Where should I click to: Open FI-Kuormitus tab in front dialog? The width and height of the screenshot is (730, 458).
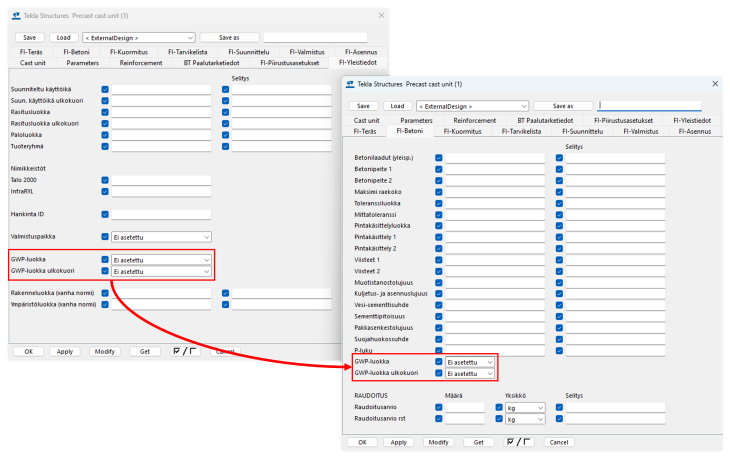(462, 131)
